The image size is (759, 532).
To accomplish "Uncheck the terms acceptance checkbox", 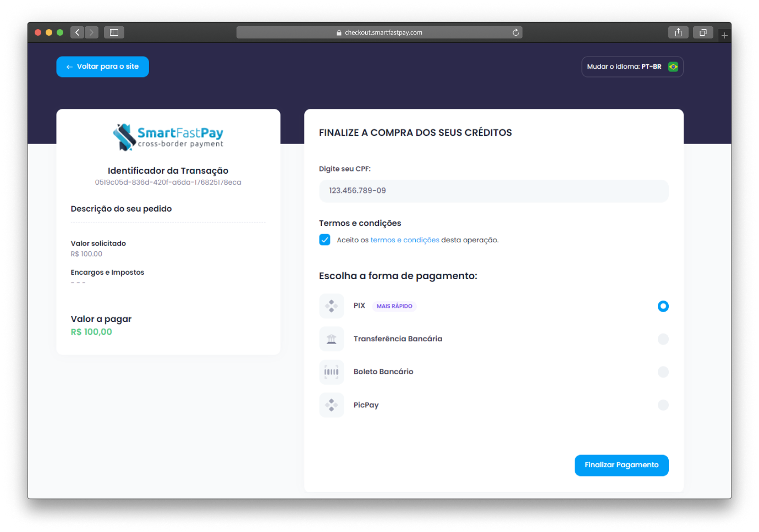I will click(x=324, y=240).
